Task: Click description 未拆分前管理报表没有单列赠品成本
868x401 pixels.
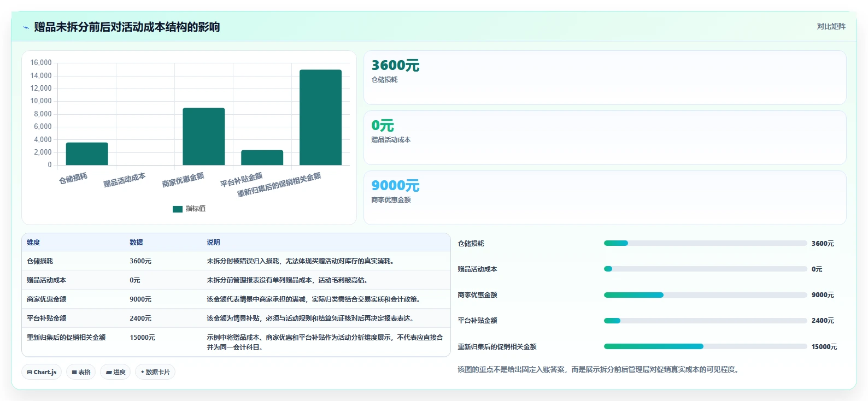Action: tap(288, 280)
